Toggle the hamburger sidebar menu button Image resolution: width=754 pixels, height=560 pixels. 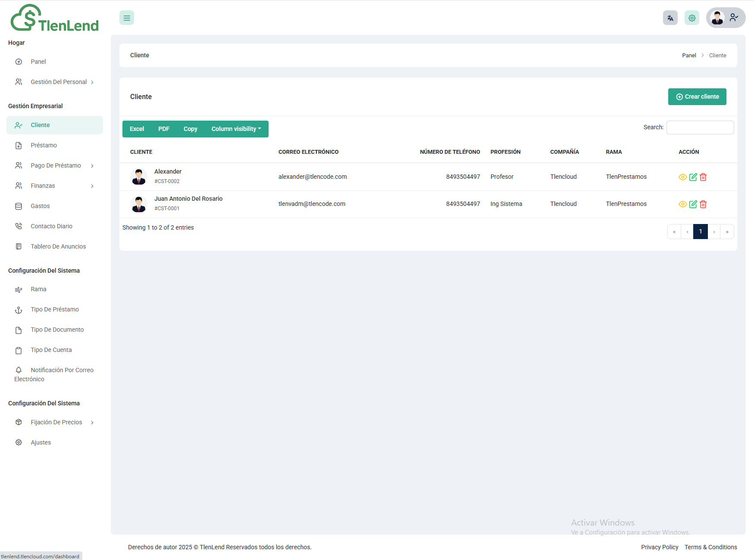pyautogui.click(x=127, y=18)
